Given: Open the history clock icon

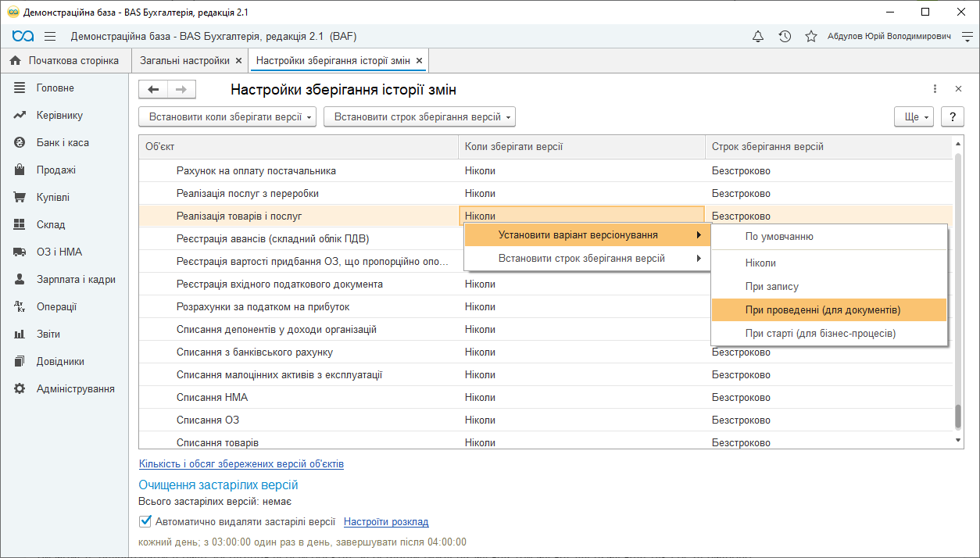Looking at the screenshot, I should pos(785,37).
